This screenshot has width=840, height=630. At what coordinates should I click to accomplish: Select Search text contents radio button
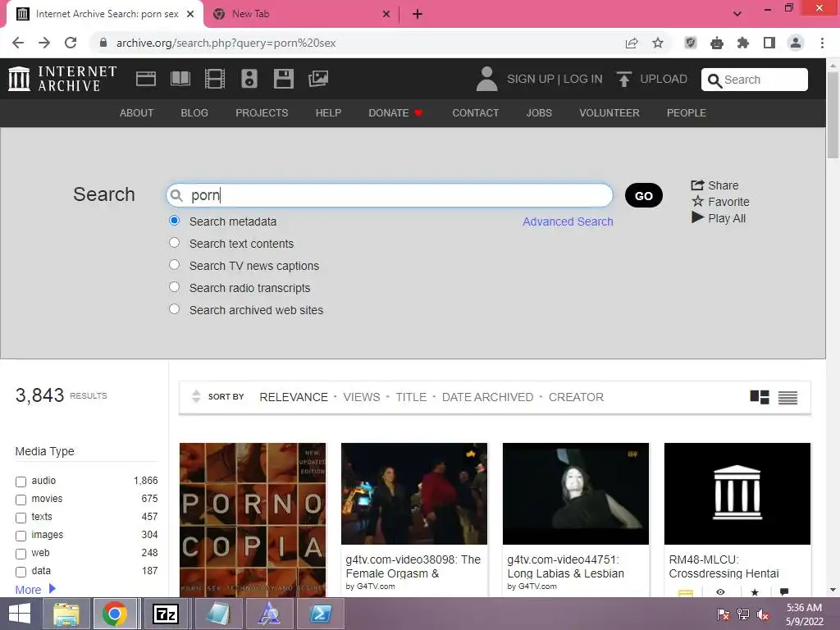coord(174,243)
